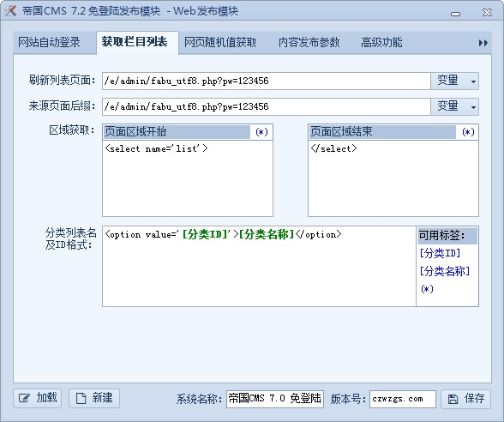
Task: Click the (*) wildcard beside 页面区域开始
Action: (x=261, y=132)
